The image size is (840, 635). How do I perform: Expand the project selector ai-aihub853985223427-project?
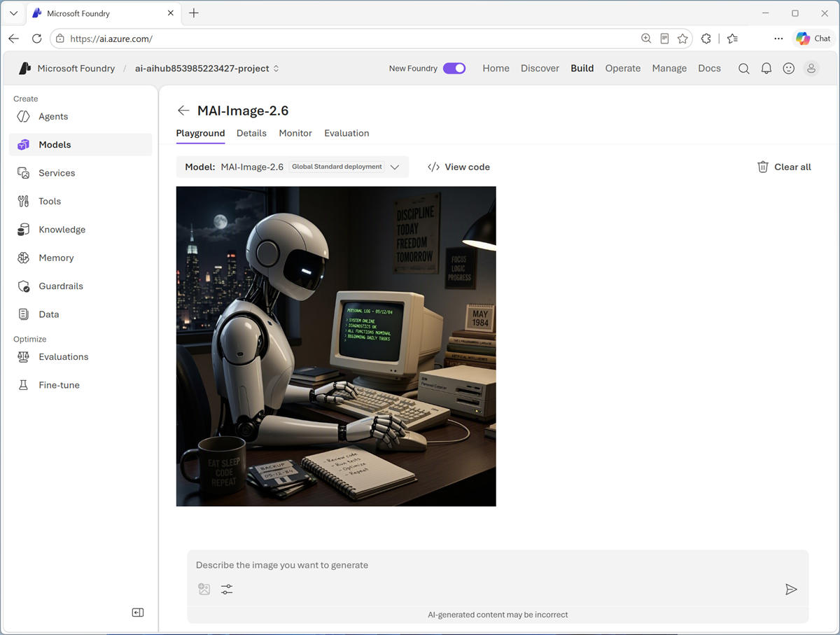[x=207, y=69]
